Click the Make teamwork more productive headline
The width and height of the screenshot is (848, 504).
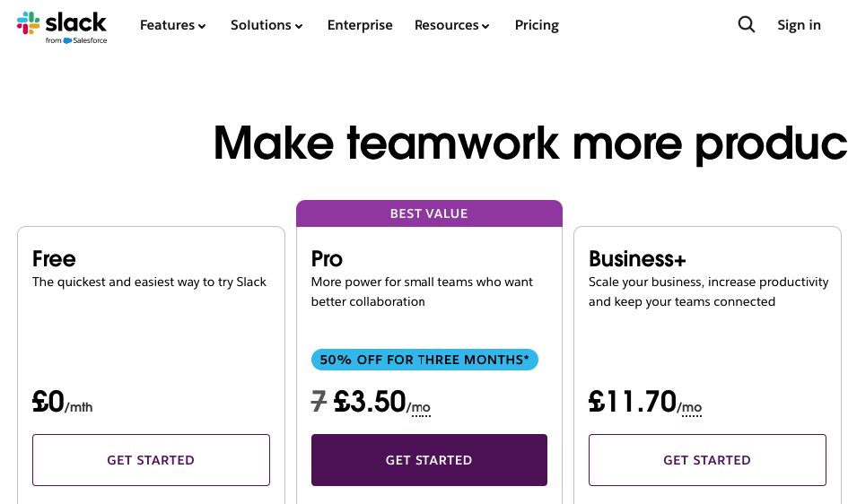click(x=529, y=143)
